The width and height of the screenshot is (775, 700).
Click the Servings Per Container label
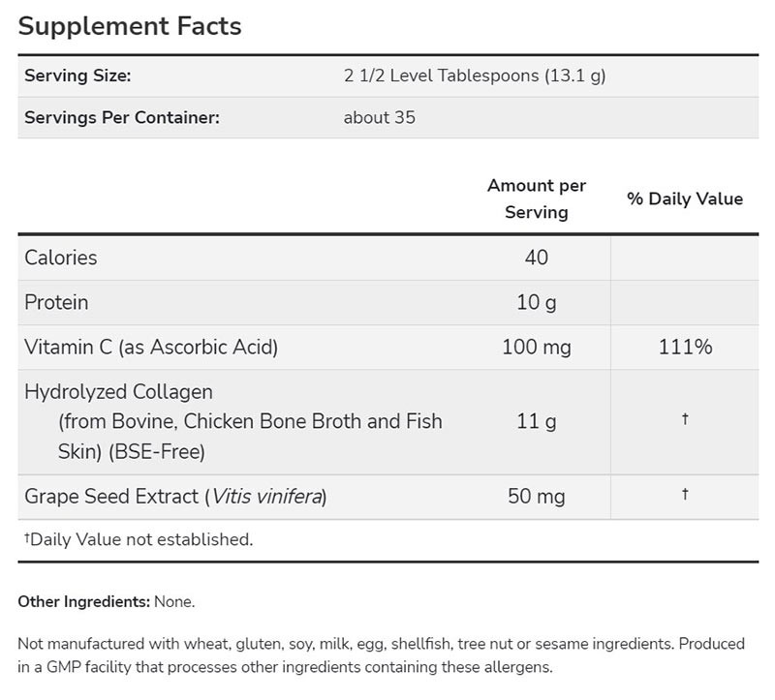pos(122,118)
